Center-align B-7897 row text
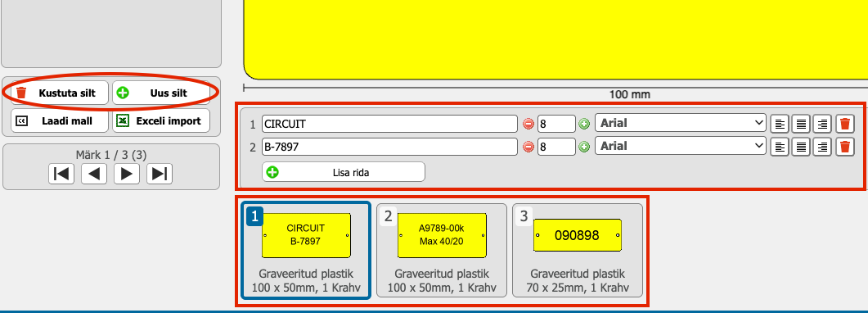This screenshot has height=313, width=868. 801,146
